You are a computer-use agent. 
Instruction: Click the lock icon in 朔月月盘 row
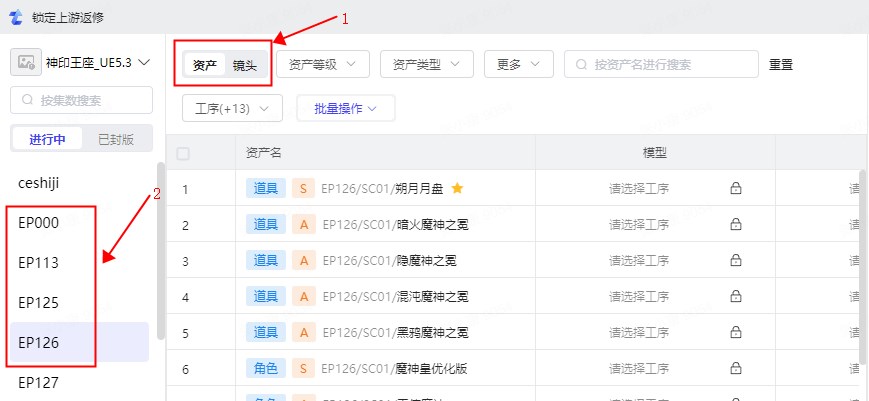pos(735,188)
